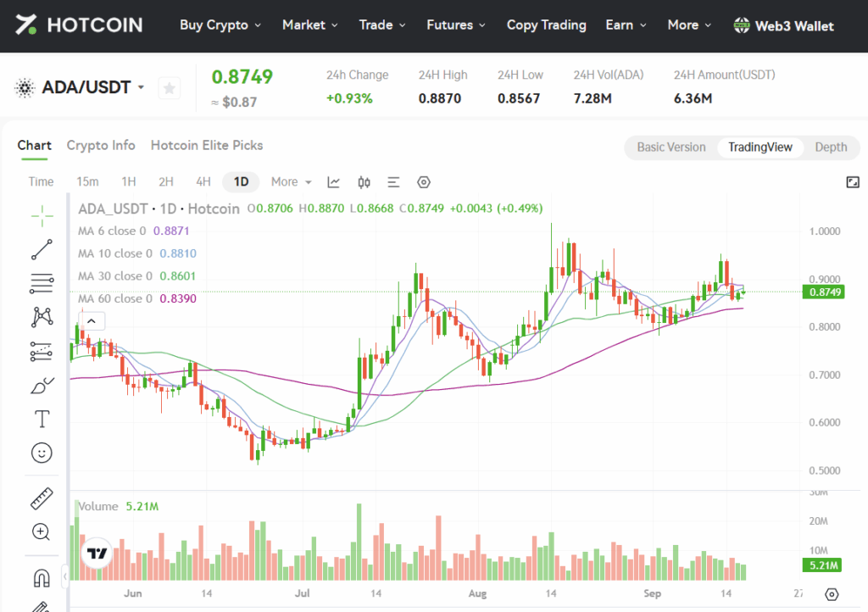868x612 pixels.
Task: Select the Time interval option
Action: [x=41, y=182]
